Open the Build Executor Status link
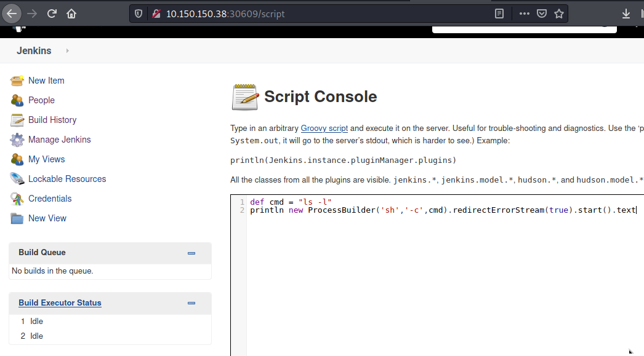 (60, 303)
